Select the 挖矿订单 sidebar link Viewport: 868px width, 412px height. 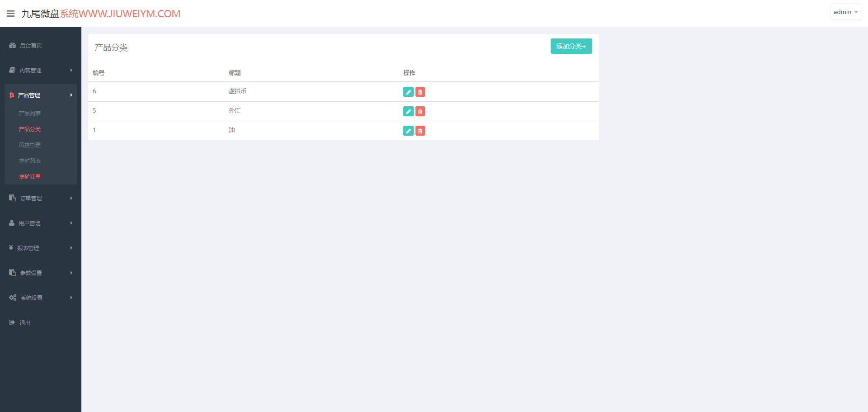pos(30,176)
